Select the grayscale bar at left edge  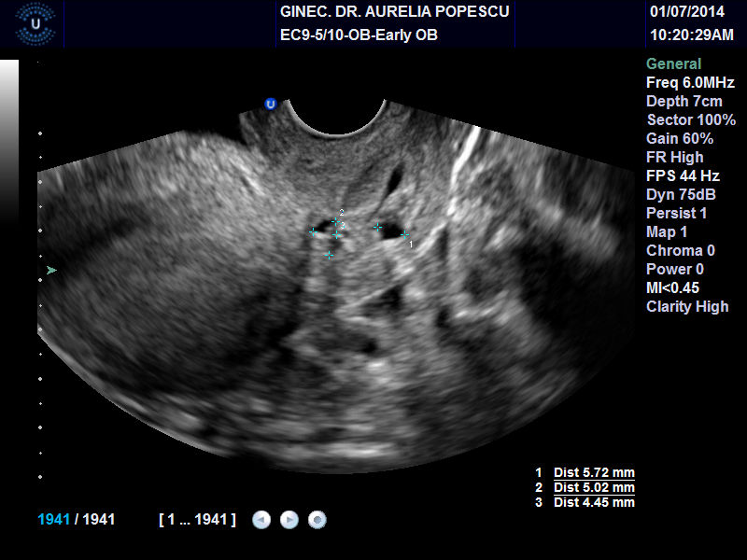click(9, 143)
